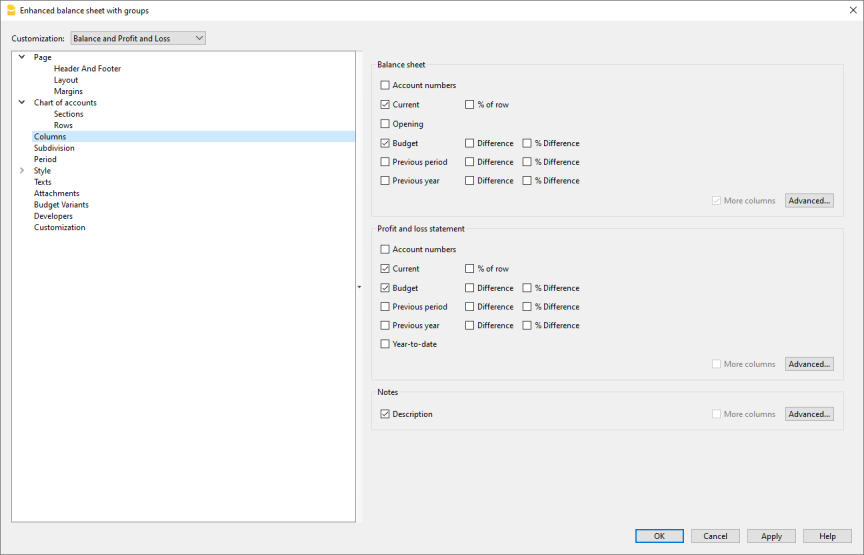Uncheck Balance sheet Budget checkbox

coord(385,143)
